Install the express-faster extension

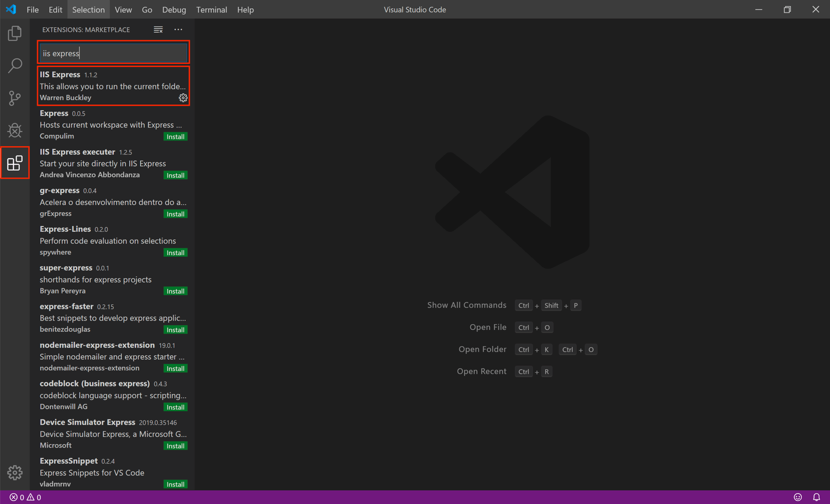[x=175, y=330]
